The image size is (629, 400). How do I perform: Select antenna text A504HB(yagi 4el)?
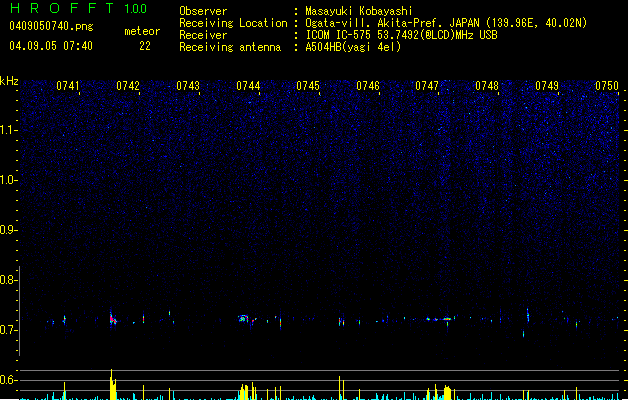pos(353,47)
